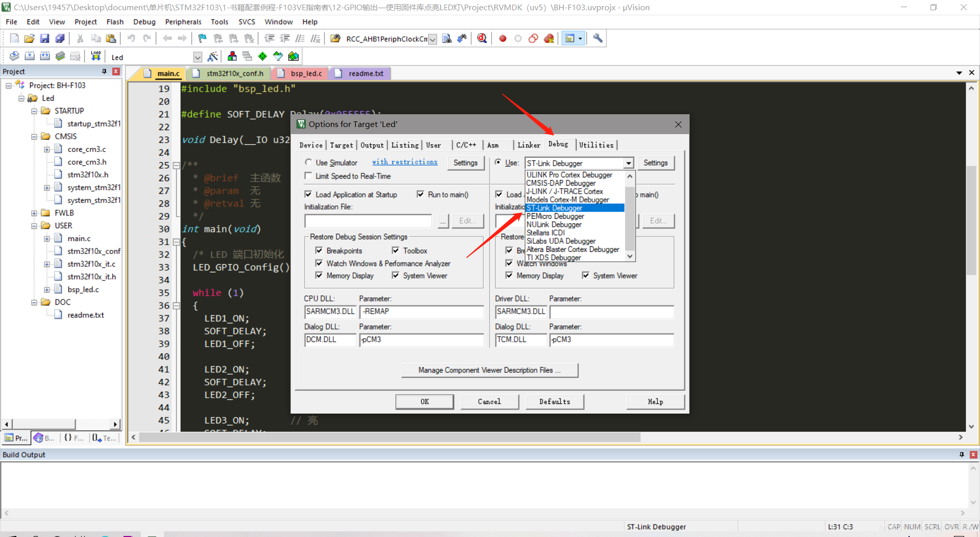
Task: Select the Use Simulator radio button
Action: click(x=308, y=162)
